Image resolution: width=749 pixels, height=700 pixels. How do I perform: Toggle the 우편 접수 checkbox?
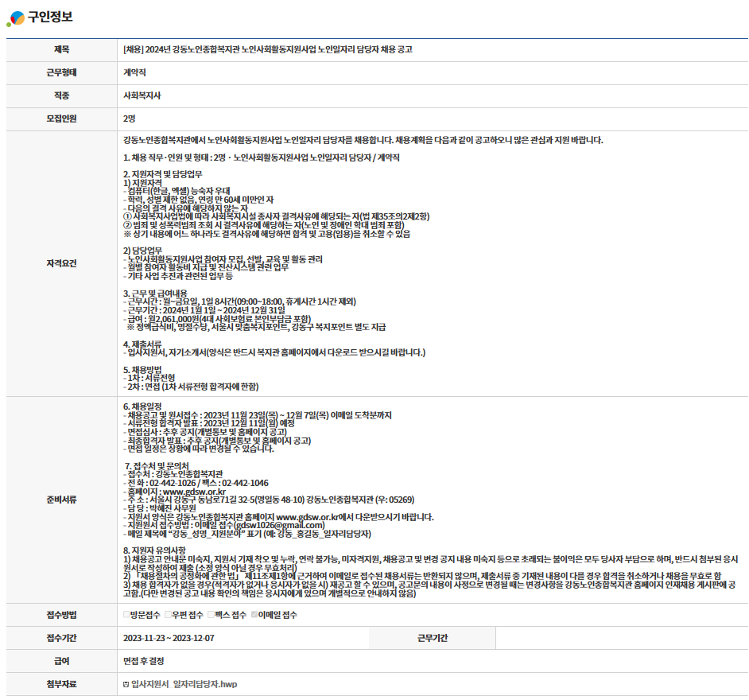coord(169,615)
